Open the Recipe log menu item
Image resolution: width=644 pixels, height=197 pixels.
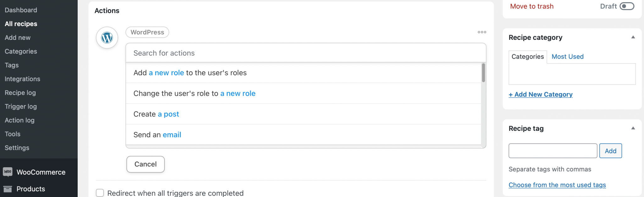click(20, 93)
